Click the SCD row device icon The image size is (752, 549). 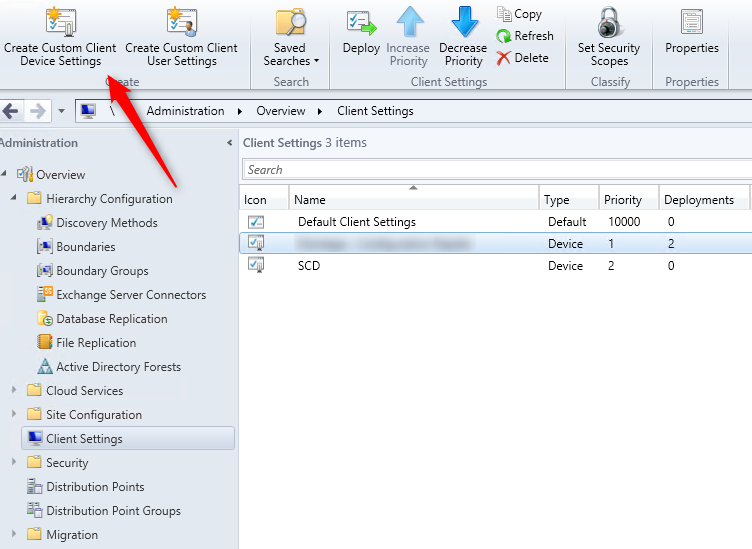[256, 265]
